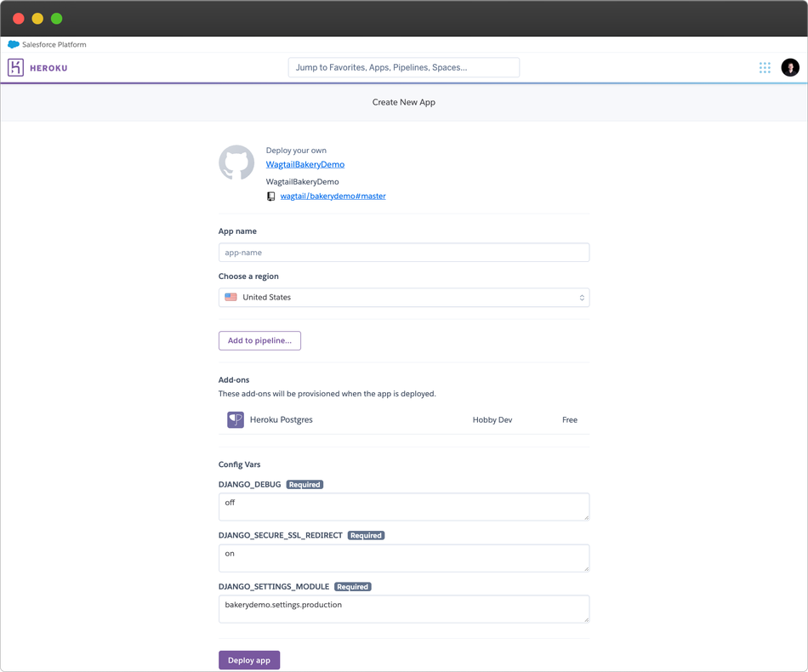Click the Hobby Dev plan text
The height and width of the screenshot is (672, 808).
(x=492, y=420)
